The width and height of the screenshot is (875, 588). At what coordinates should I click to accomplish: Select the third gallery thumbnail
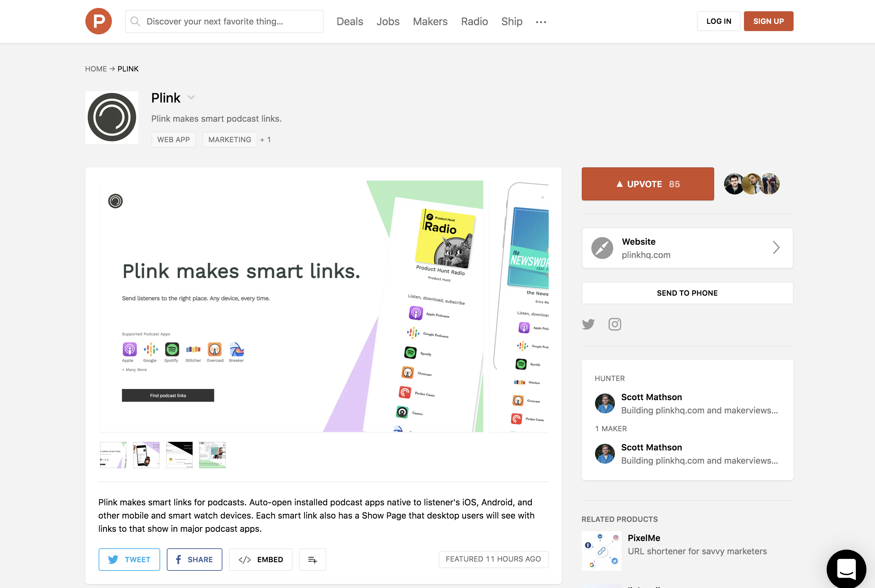179,455
